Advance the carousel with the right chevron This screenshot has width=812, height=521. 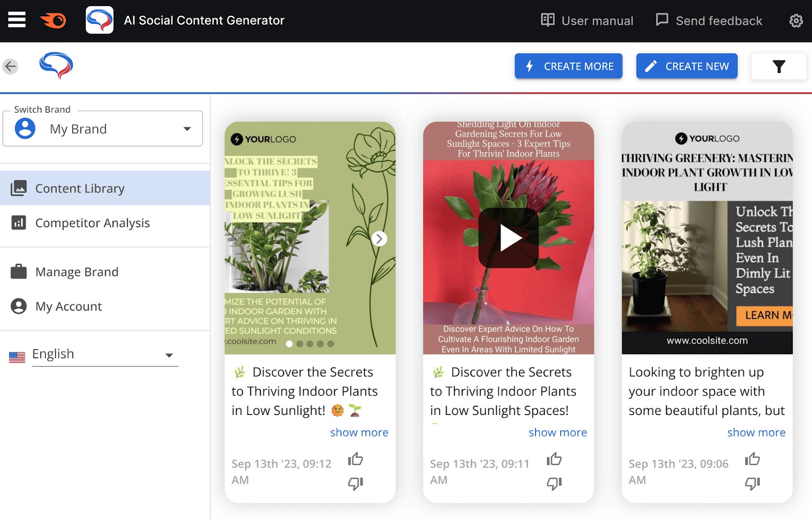[379, 238]
